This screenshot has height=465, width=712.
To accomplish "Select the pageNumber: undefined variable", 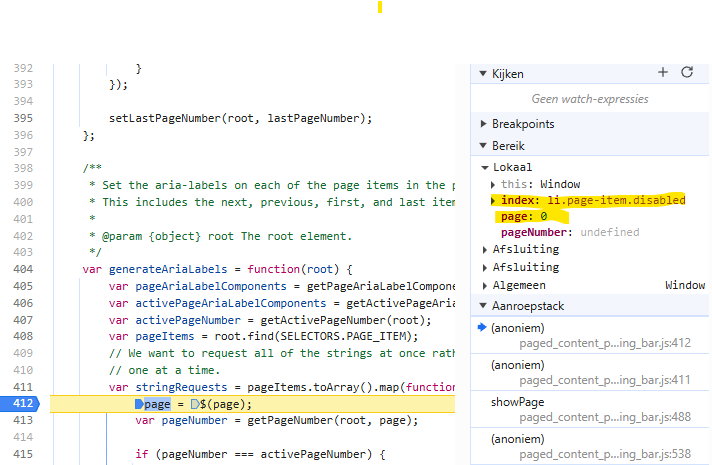I will pyautogui.click(x=570, y=232).
